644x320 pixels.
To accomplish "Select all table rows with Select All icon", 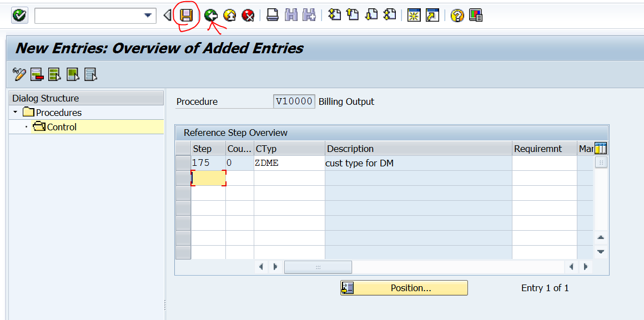I will (x=54, y=73).
